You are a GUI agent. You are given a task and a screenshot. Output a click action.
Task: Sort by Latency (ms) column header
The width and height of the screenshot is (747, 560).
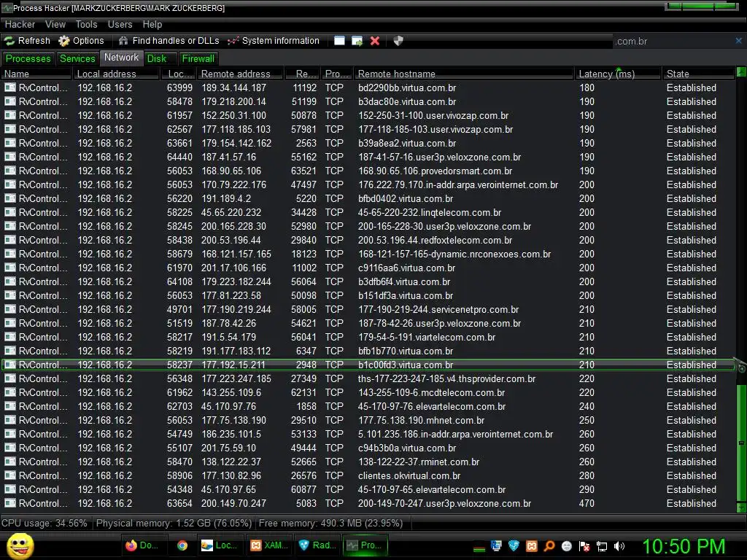coord(618,74)
